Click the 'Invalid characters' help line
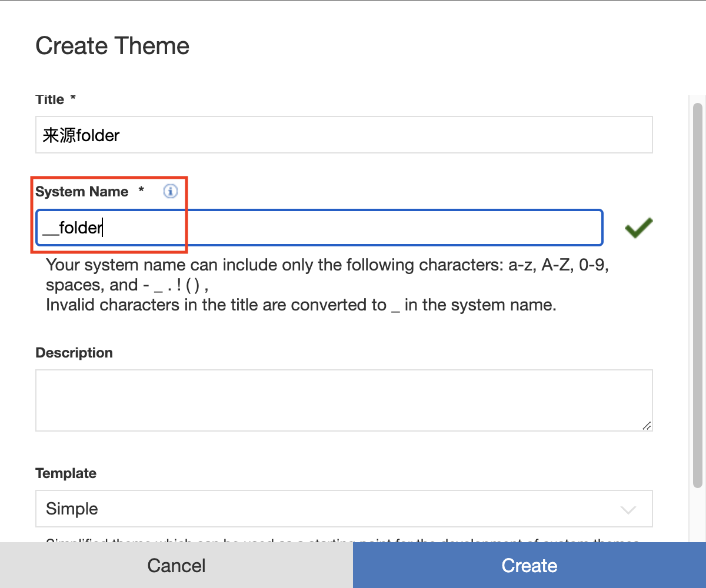 (x=301, y=305)
